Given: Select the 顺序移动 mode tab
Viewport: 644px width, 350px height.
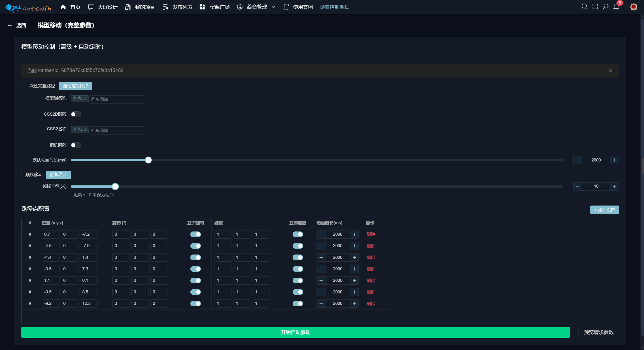Looking at the screenshot, I should pos(34,174).
